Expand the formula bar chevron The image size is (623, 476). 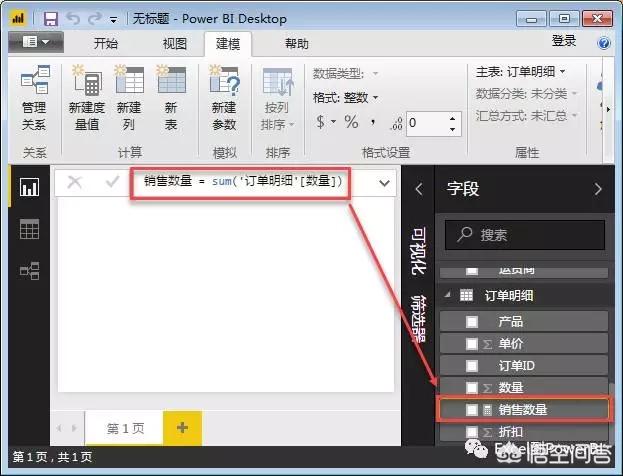pos(384,183)
